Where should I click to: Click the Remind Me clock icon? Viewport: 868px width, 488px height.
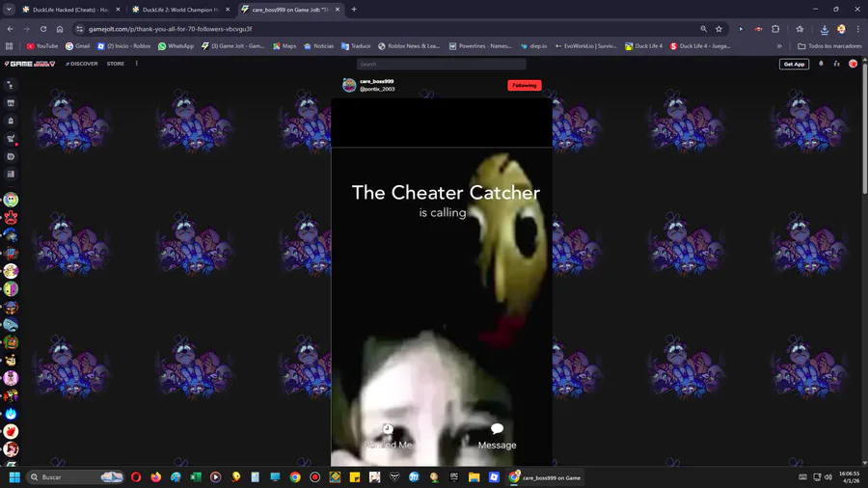coord(388,429)
